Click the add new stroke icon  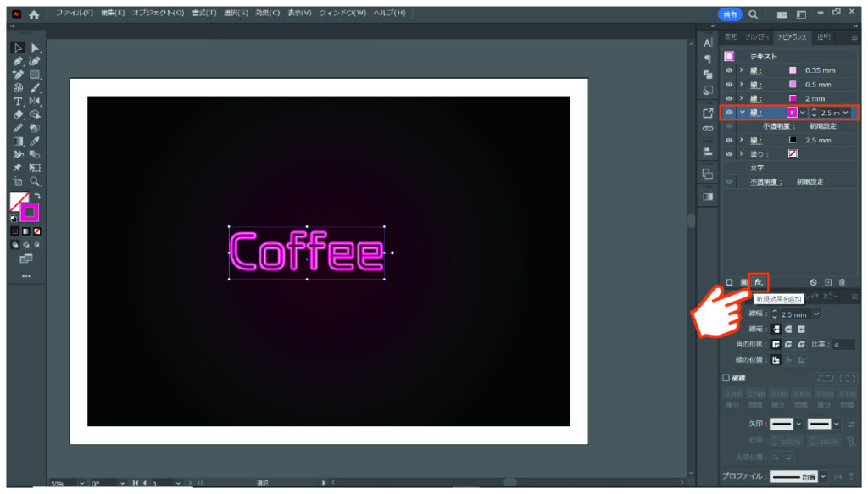pyautogui.click(x=730, y=283)
